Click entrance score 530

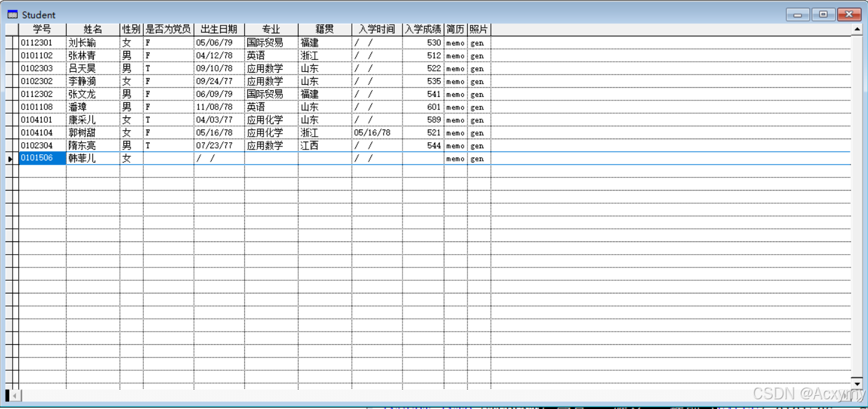[423, 42]
